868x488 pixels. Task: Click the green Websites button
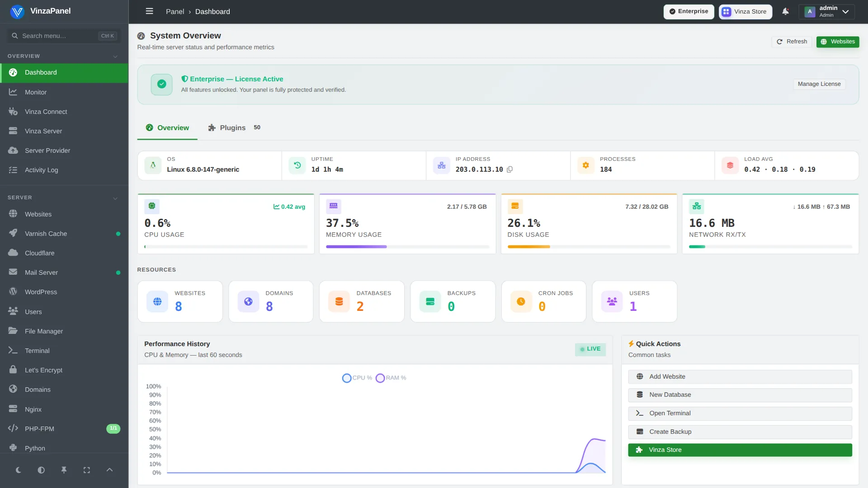[838, 42]
